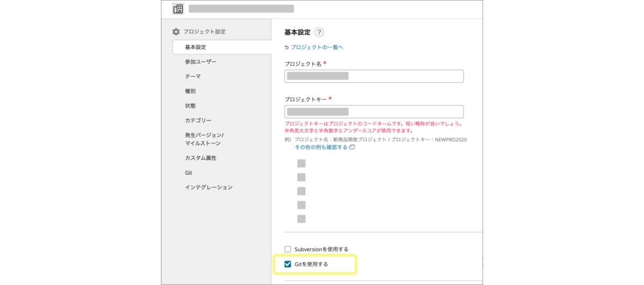Select 基本設定 in the sidebar
This screenshot has height=285, width=644.
(x=222, y=47)
